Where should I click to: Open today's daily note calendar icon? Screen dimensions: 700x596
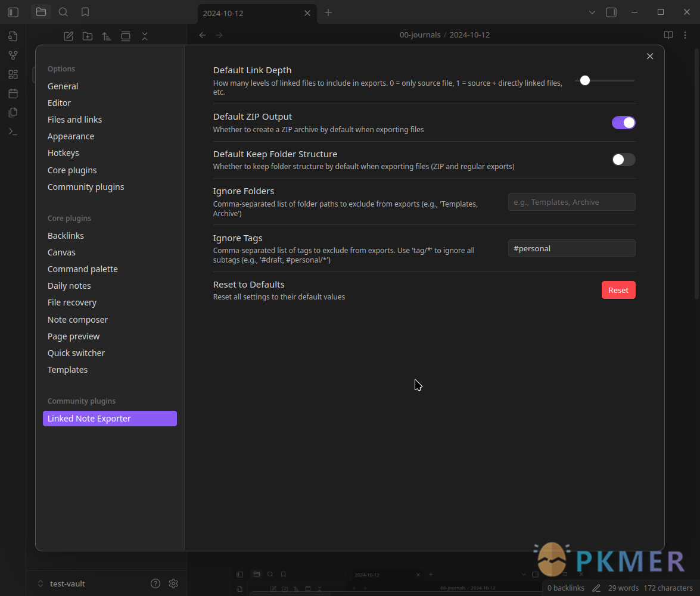pos(13,93)
